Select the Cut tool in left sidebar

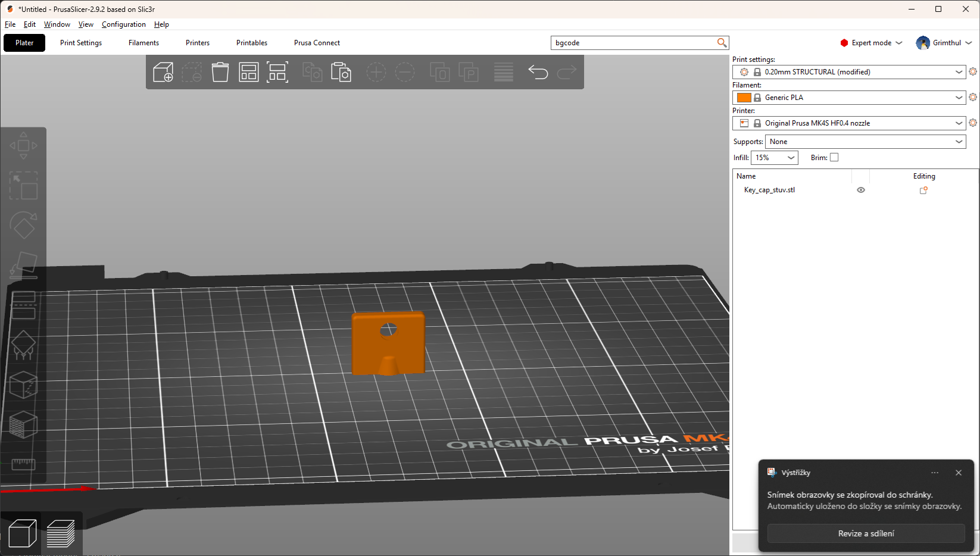tap(23, 305)
